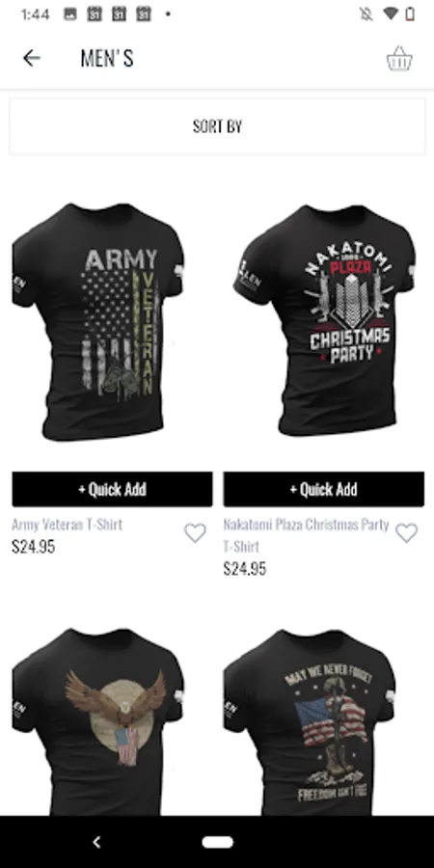Tap the Nakatomi Plaza $24.95 price
The height and width of the screenshot is (868, 434).
click(245, 568)
